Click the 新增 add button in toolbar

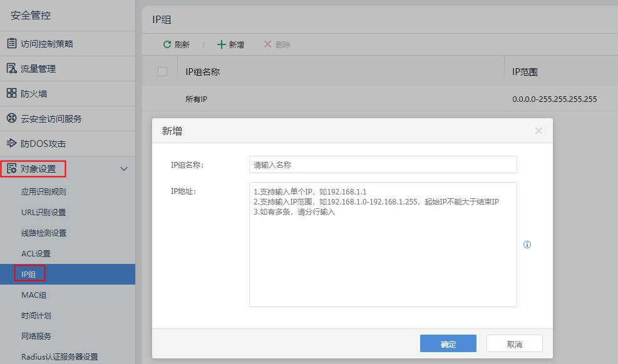point(230,44)
